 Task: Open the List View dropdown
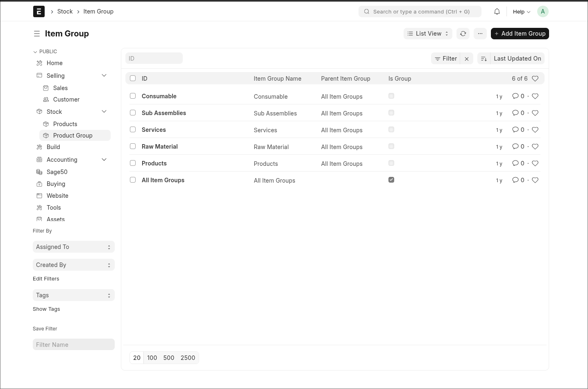(428, 34)
